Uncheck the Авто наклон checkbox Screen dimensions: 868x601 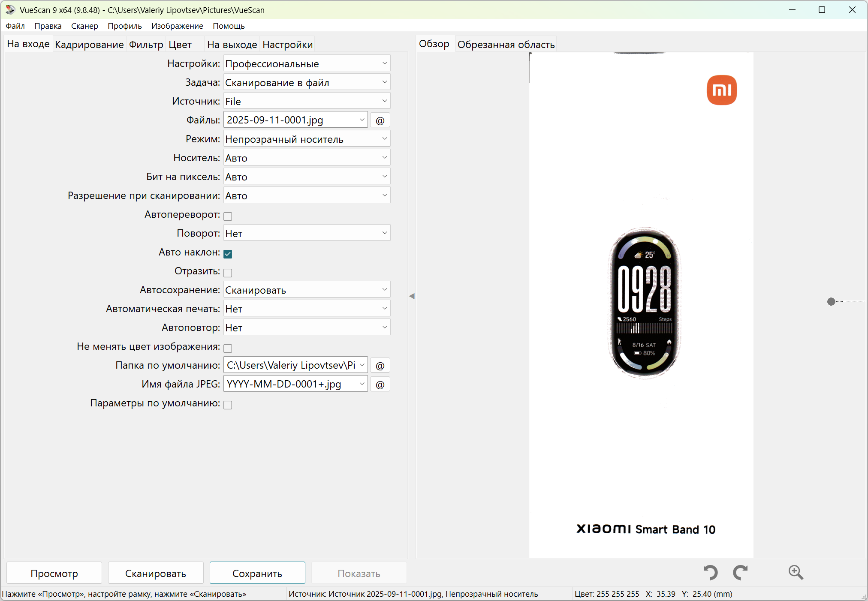[x=228, y=254]
